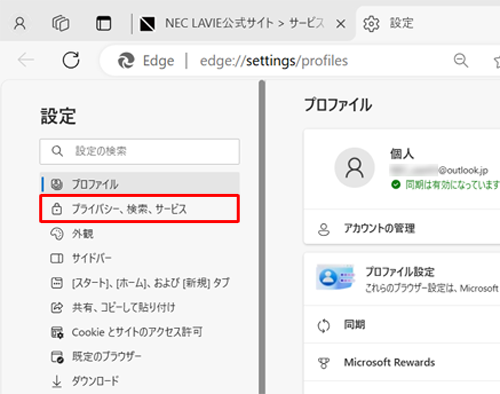Select プロファイル in settings sidebar
500x394 pixels.
click(x=139, y=184)
